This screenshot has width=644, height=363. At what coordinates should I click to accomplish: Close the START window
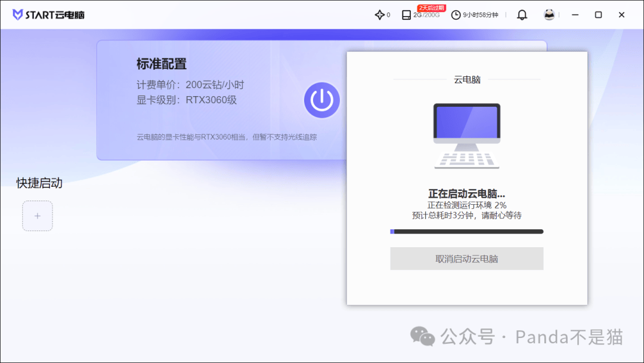[x=621, y=15]
